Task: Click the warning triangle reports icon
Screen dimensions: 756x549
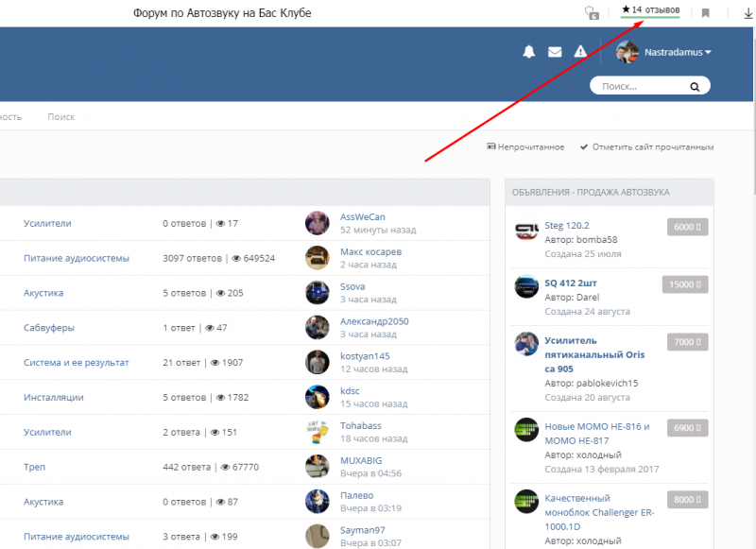Action: [x=580, y=51]
